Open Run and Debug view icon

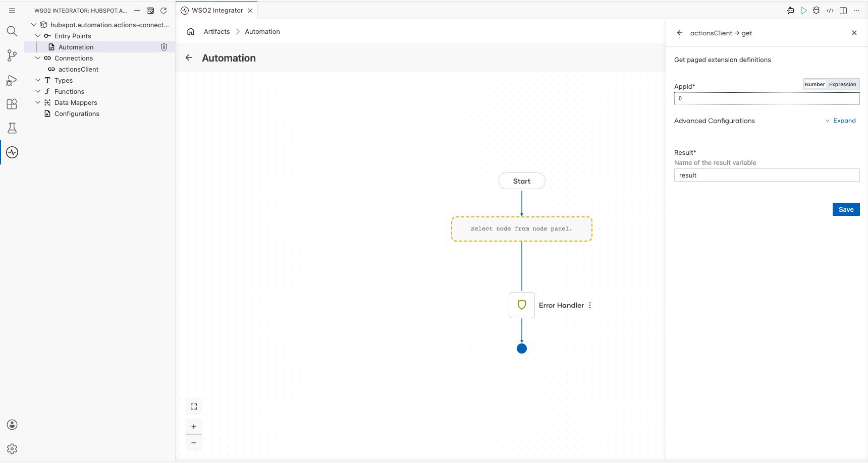12,80
